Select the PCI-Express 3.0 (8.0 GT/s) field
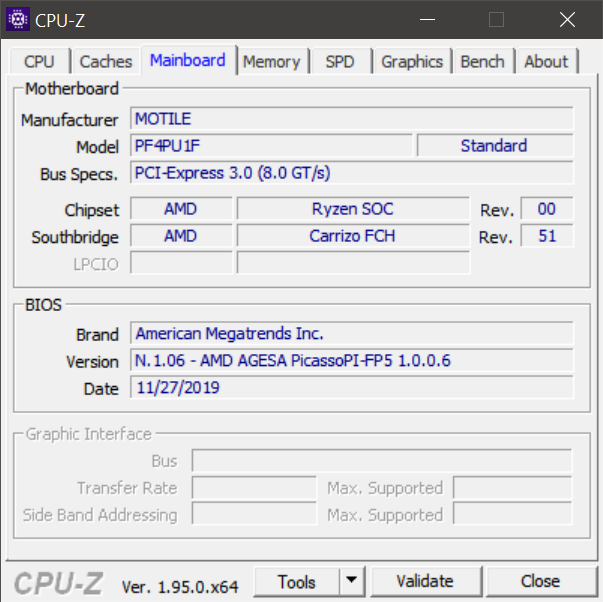Viewport: 603px width, 602px height. pos(351,173)
